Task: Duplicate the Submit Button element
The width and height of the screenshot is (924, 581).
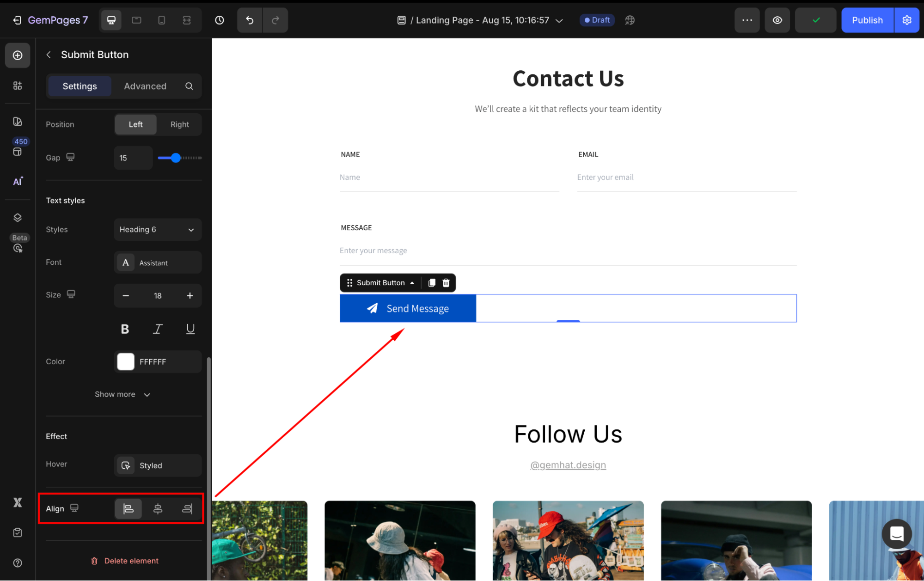Action: [432, 283]
